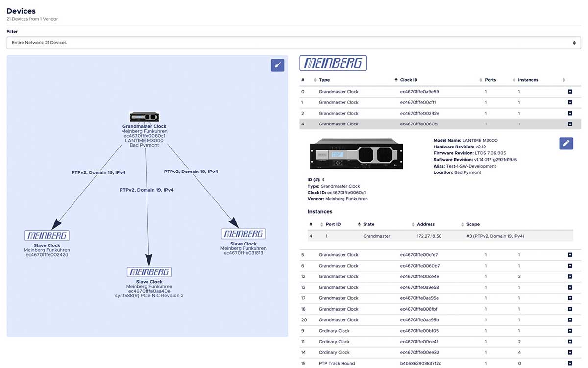
Task: Click the Slave Clock ec4670fffe031813 node logo
Action: (x=243, y=234)
